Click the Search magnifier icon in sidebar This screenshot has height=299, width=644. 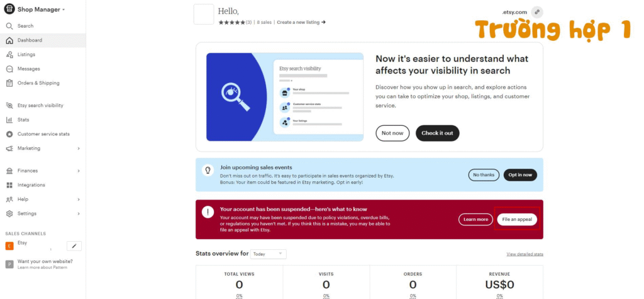[9, 26]
